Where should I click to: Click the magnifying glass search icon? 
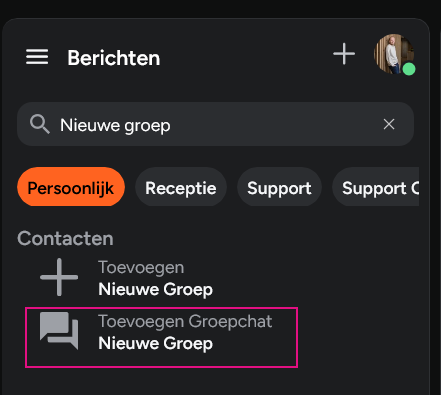[x=40, y=124]
